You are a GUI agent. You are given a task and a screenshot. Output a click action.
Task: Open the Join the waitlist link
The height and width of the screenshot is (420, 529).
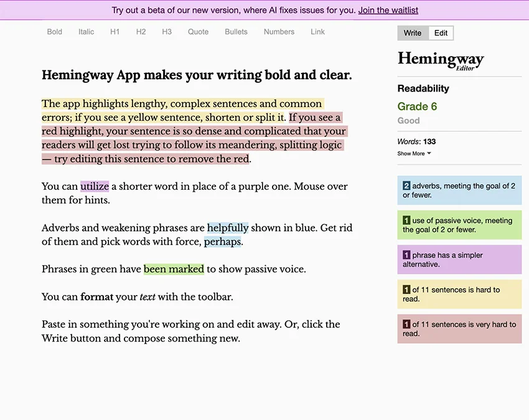coord(388,10)
